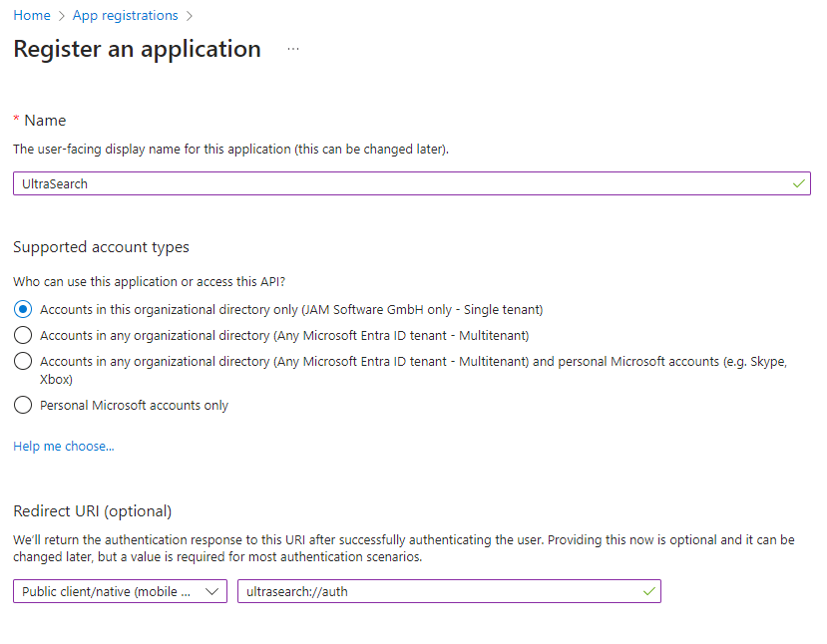Screen dimensions: 827x644
Task: Open the Help me choose link
Action: point(63,446)
